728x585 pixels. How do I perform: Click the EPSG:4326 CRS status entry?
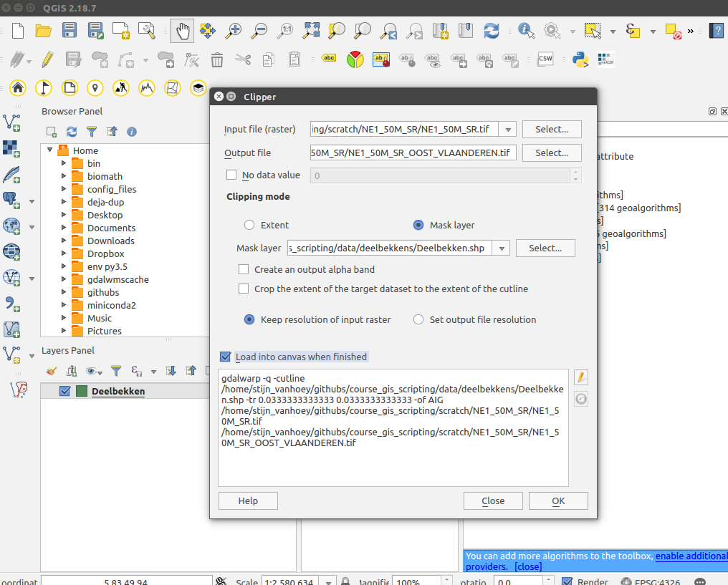tap(651, 581)
